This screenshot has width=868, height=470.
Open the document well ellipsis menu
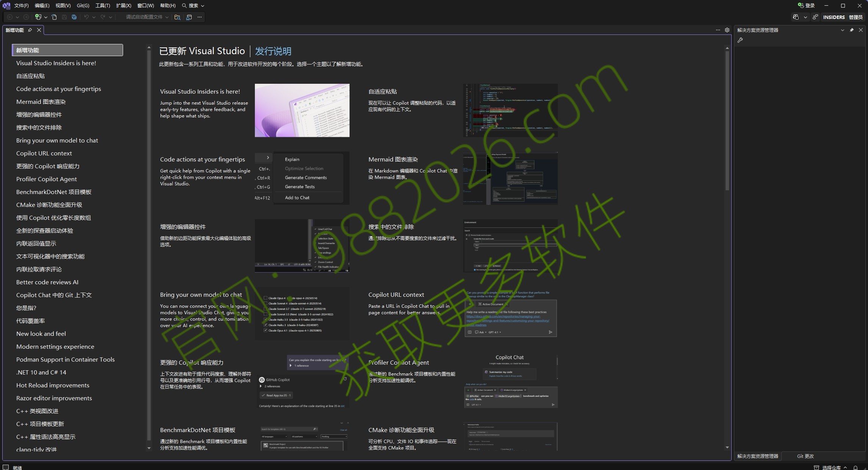(718, 30)
